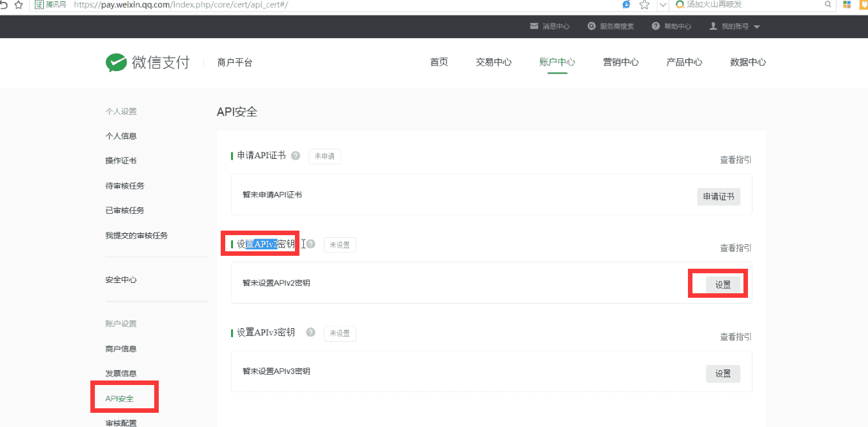This screenshot has width=868, height=427.
Task: Open the 数据中心 menu
Action: pyautogui.click(x=748, y=62)
